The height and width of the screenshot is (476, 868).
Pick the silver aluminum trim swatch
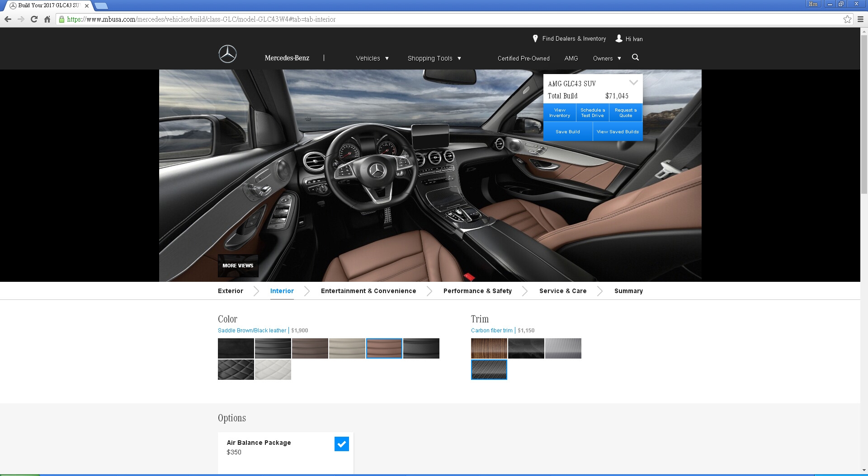[563, 348]
